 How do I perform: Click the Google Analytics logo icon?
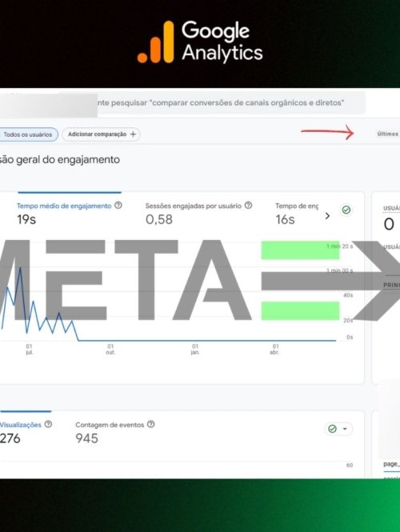tap(155, 42)
